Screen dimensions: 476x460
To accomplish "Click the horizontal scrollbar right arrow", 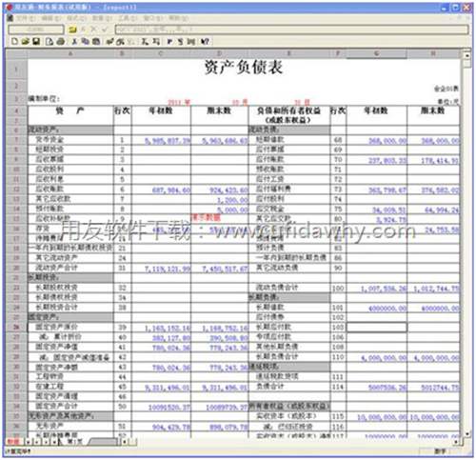I will pos(457,442).
